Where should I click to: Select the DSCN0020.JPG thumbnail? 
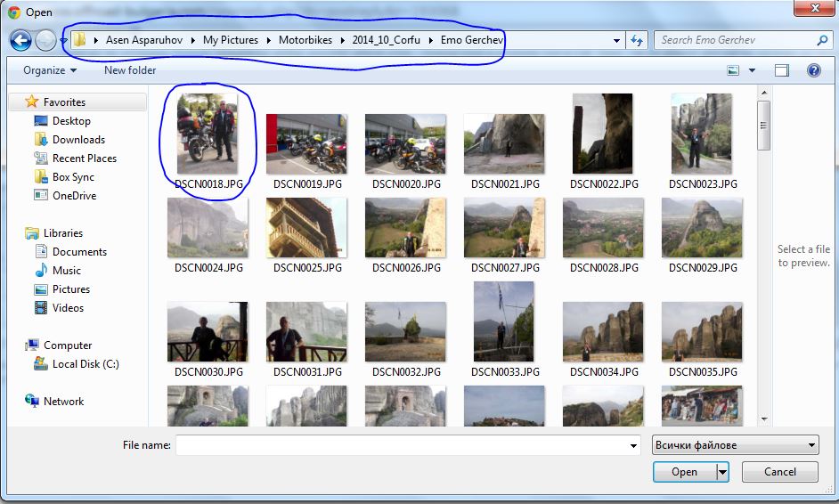point(405,144)
